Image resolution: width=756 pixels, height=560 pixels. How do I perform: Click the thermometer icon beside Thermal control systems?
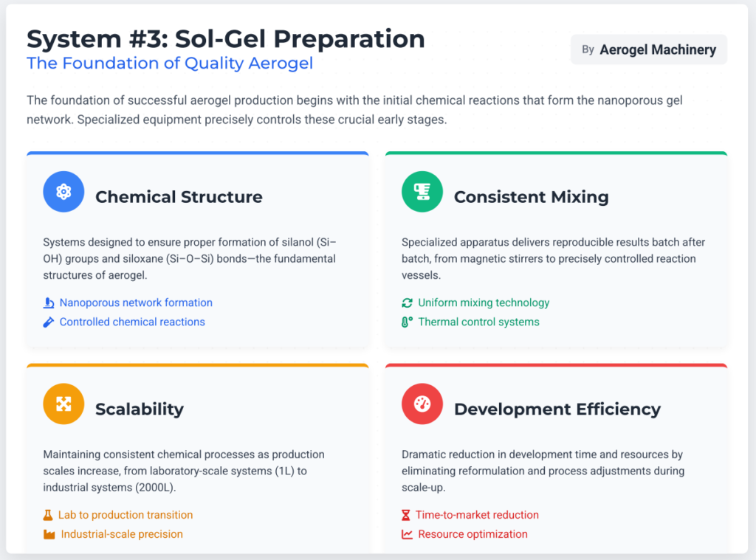click(x=407, y=322)
